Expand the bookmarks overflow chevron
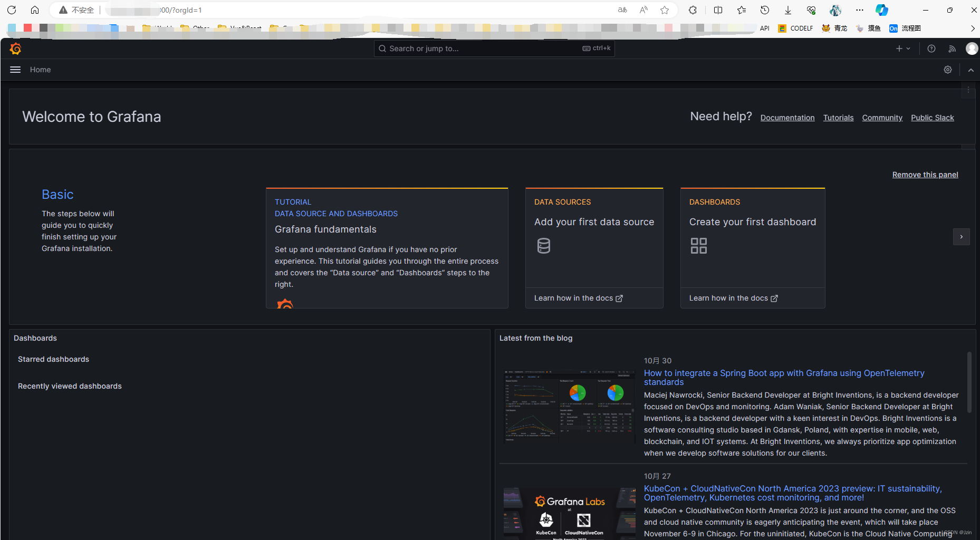 coord(973,28)
